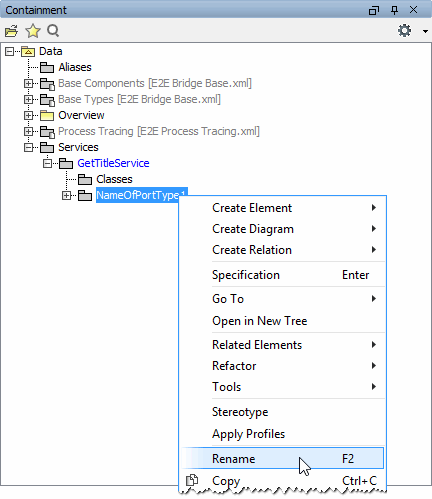
Task: Click the yellow star favorites icon
Action: 33,31
